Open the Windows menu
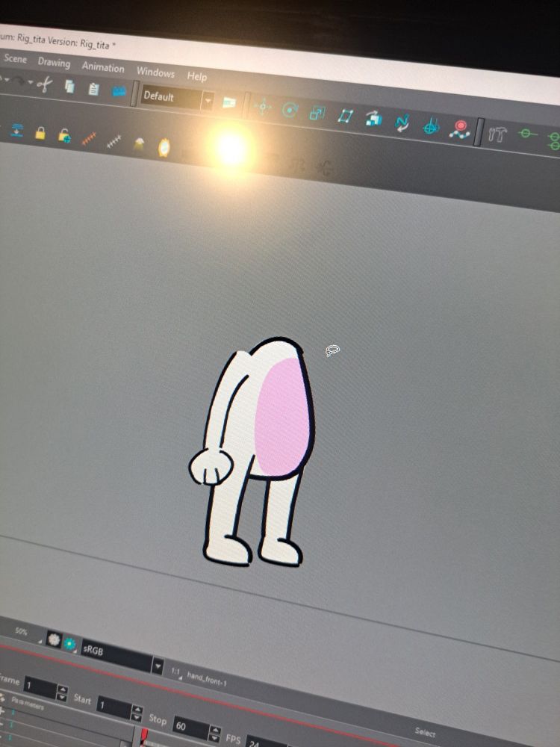The width and height of the screenshot is (560, 747). pyautogui.click(x=155, y=72)
